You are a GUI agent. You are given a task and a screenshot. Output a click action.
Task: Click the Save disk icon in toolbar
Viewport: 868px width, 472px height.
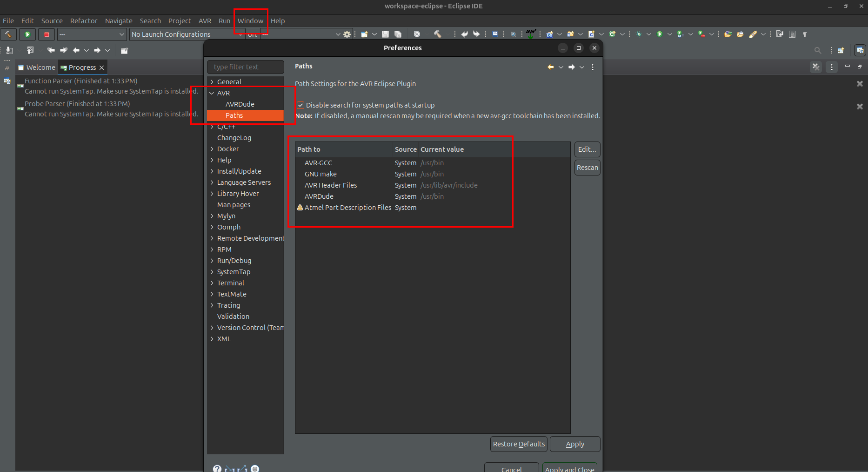[385, 34]
